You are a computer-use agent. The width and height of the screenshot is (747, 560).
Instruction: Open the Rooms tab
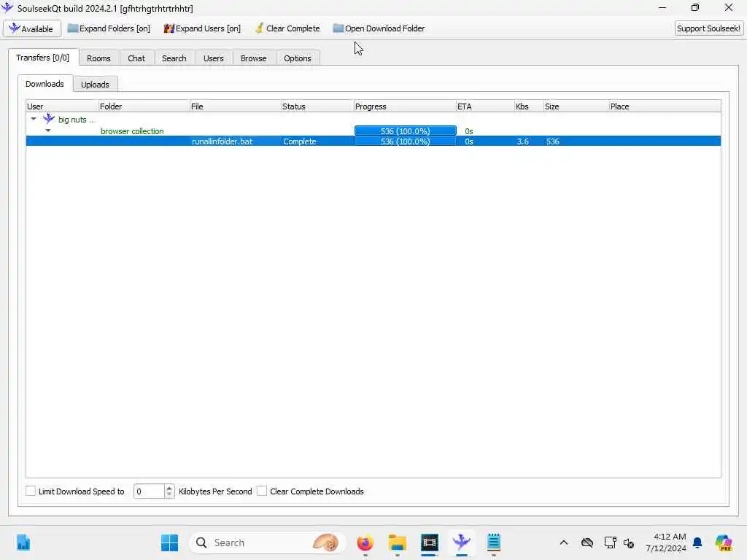pos(98,58)
